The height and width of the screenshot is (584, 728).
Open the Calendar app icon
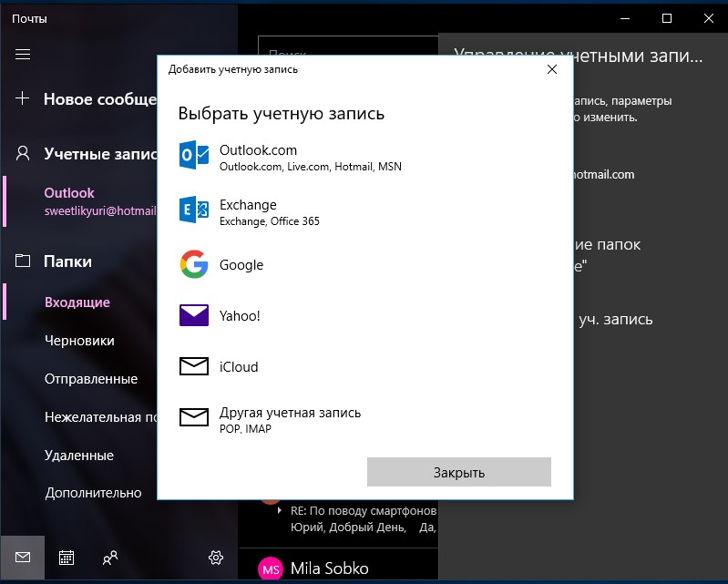pyautogui.click(x=67, y=557)
